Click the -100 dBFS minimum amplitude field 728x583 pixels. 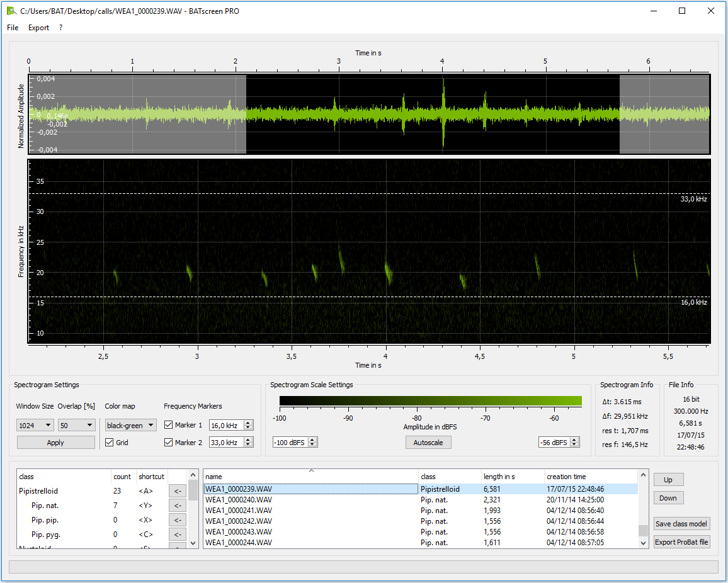(291, 443)
